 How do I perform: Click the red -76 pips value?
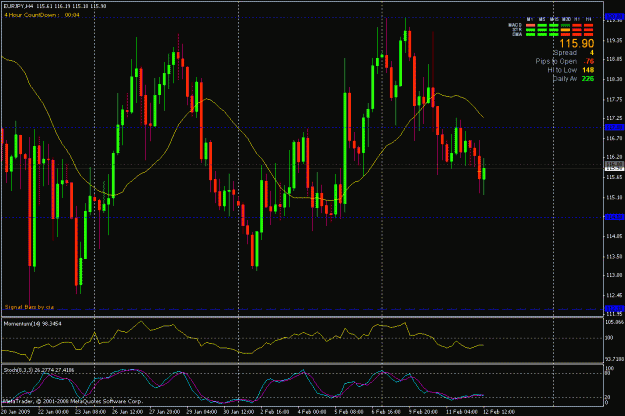[588, 61]
